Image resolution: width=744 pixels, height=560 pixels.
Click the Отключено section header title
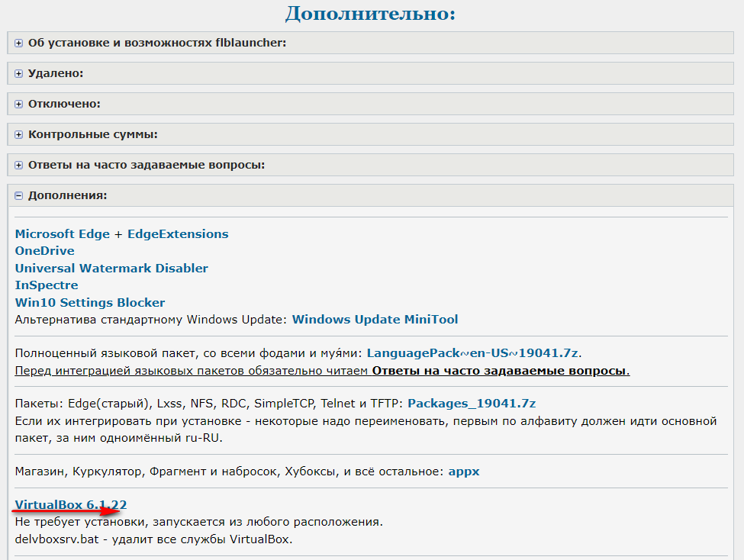(x=64, y=104)
